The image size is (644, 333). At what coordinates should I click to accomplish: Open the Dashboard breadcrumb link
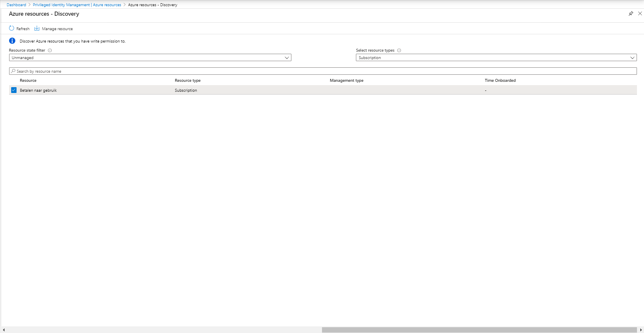click(16, 5)
